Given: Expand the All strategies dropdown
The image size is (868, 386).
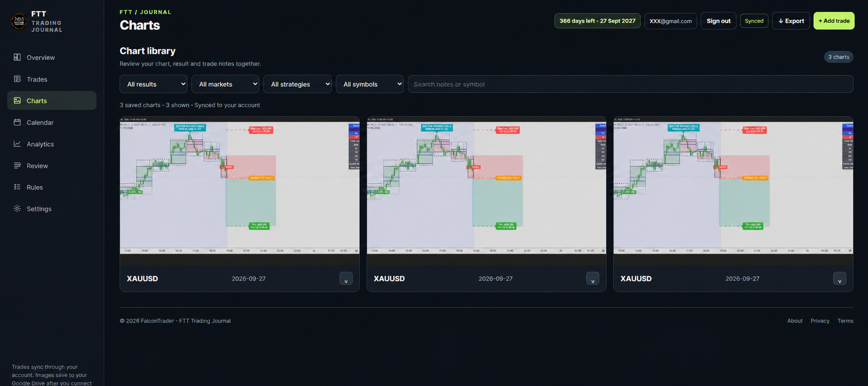Looking at the screenshot, I should 297,84.
